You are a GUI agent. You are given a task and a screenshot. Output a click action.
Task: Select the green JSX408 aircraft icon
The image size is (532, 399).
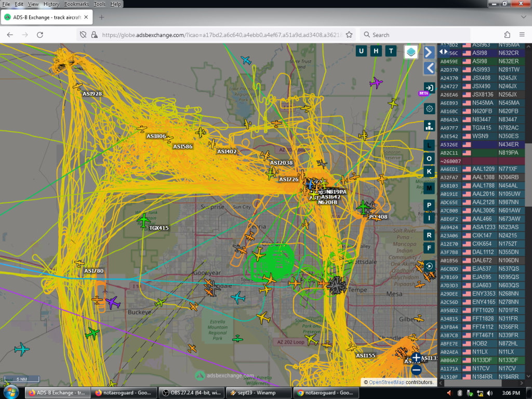pyautogui.click(x=363, y=207)
